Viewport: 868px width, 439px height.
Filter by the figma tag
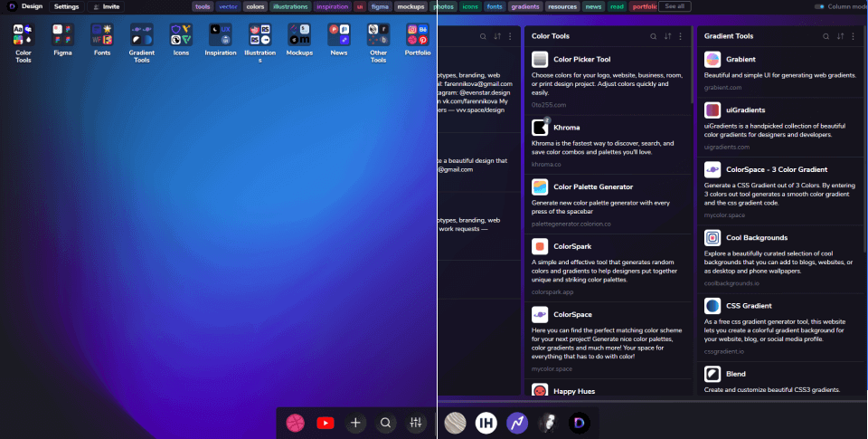click(380, 6)
